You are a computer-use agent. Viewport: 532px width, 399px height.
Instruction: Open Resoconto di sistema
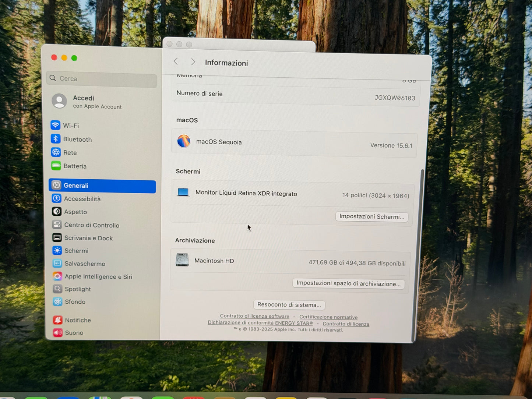point(289,305)
